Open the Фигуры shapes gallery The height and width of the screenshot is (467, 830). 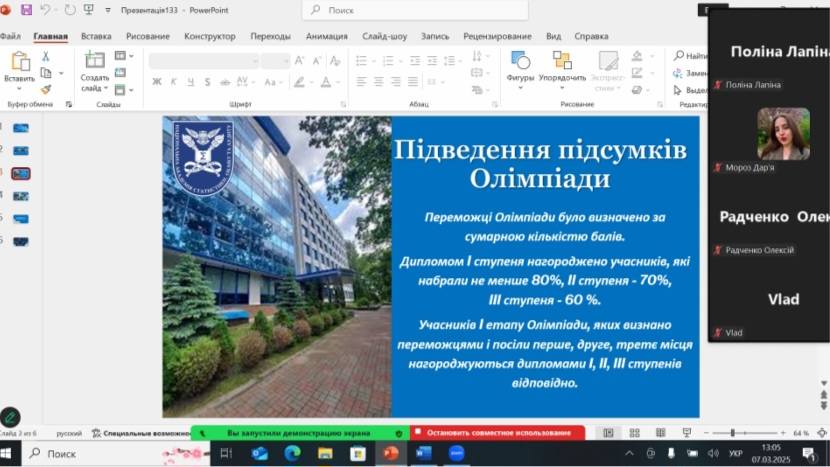coord(520,62)
